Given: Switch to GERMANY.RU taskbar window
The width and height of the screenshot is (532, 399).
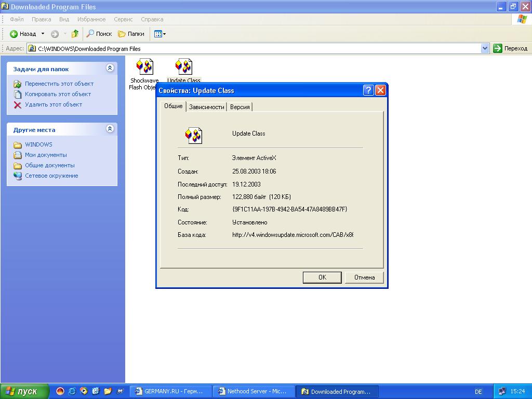Looking at the screenshot, I should (170, 392).
